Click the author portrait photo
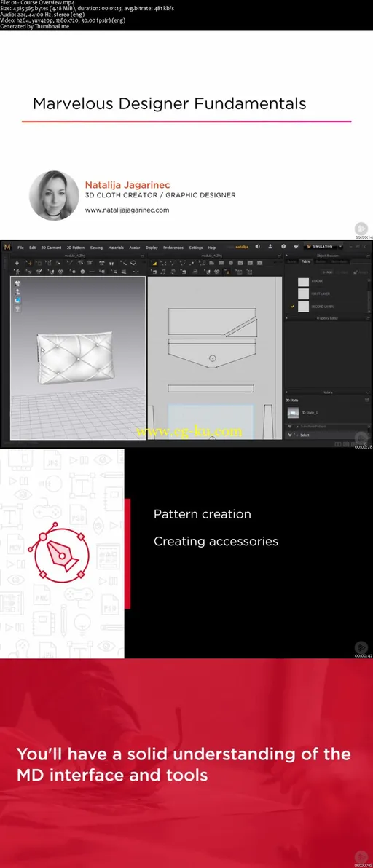 54,195
